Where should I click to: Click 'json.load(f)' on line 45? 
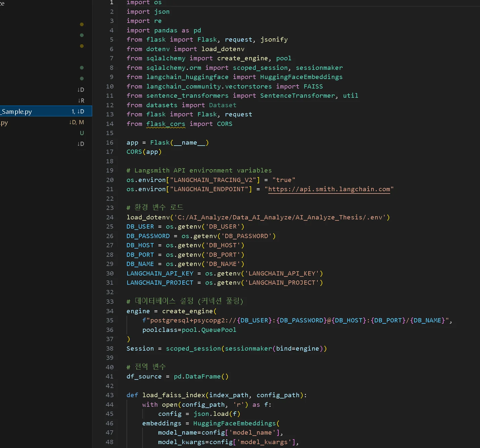(x=217, y=414)
